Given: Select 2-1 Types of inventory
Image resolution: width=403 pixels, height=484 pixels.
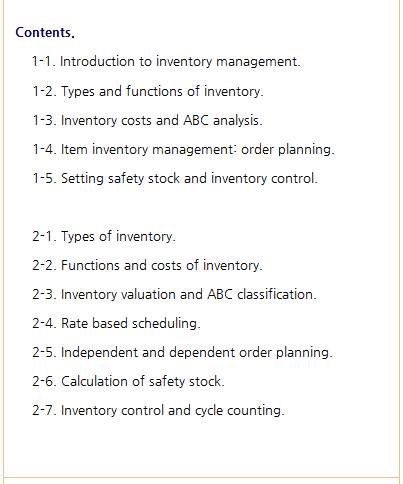Looking at the screenshot, I should coord(104,237).
